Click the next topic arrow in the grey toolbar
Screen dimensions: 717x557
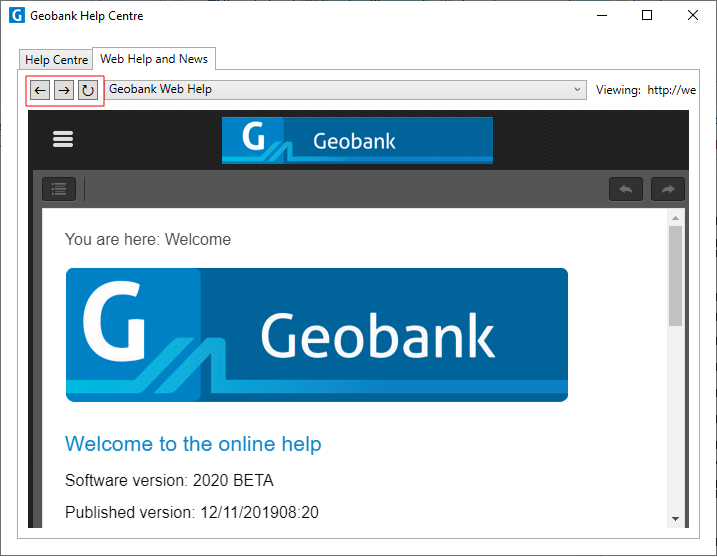pos(668,189)
